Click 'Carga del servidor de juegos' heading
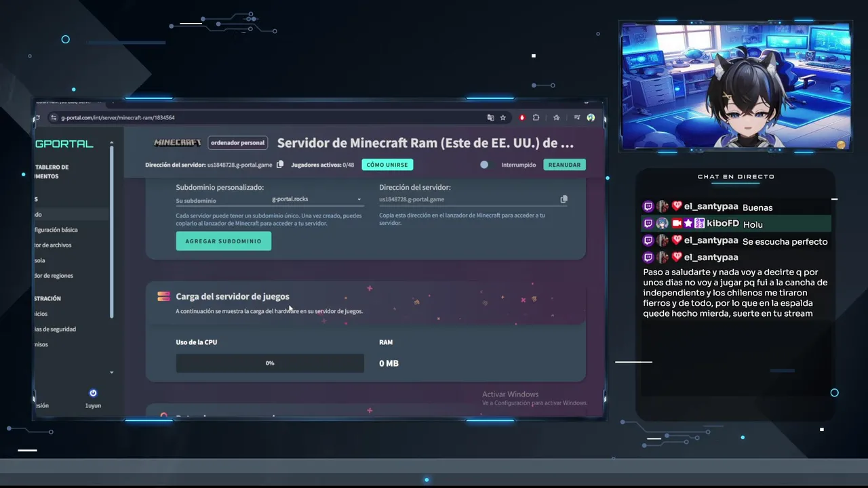 tap(233, 296)
